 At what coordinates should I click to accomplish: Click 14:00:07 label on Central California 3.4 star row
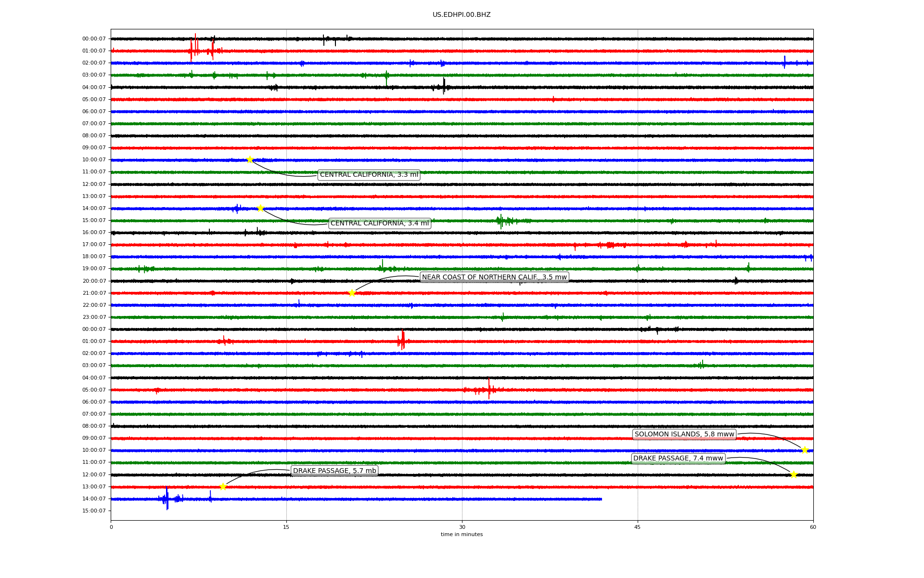(x=94, y=209)
